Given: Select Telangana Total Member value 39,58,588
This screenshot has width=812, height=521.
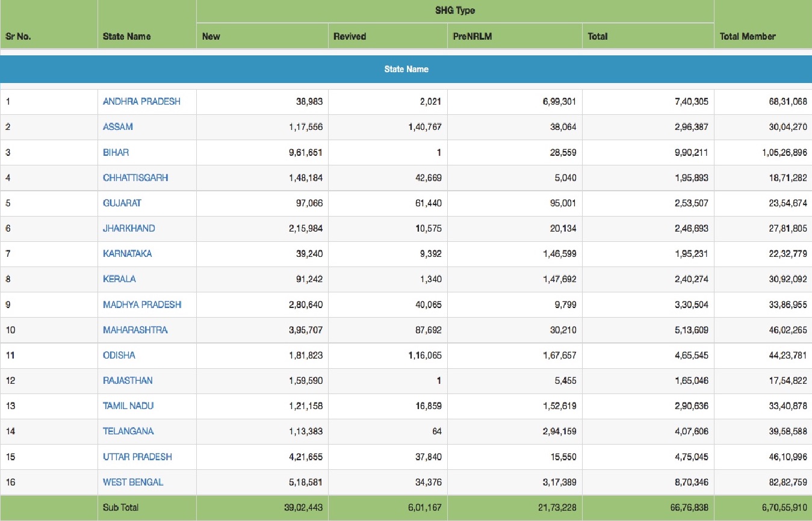Looking at the screenshot, I should click(x=787, y=431).
